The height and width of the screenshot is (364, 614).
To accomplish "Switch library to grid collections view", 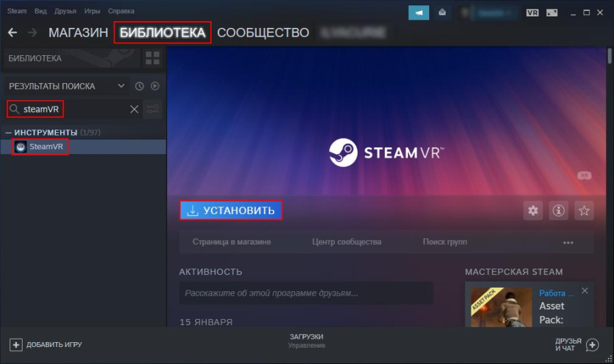I will pyautogui.click(x=153, y=58).
